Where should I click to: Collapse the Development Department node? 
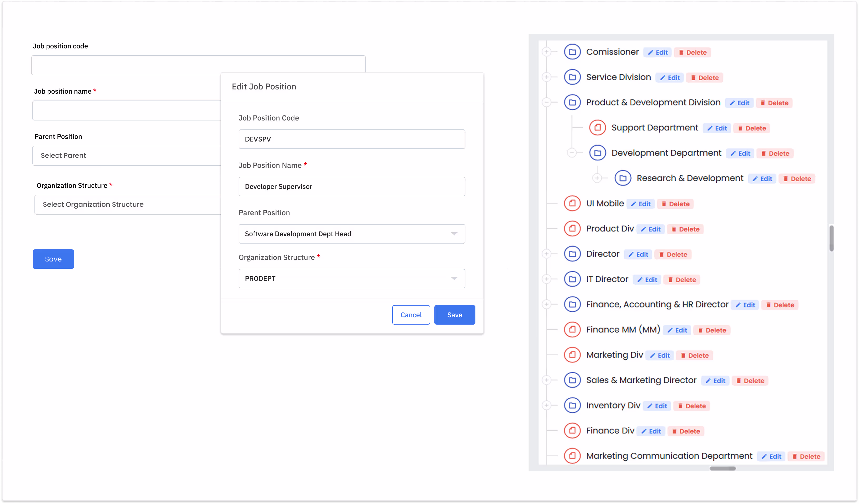click(572, 153)
